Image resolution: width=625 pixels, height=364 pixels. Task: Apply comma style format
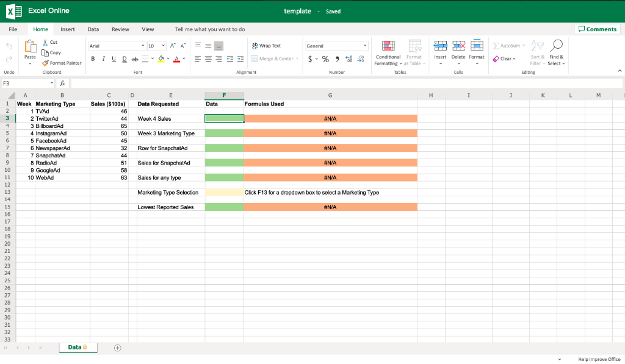(337, 59)
